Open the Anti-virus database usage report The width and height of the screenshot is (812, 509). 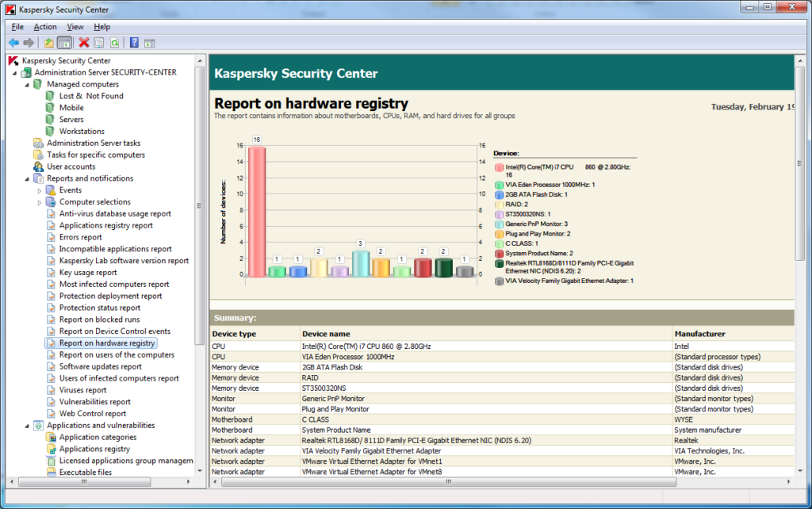click(x=115, y=214)
